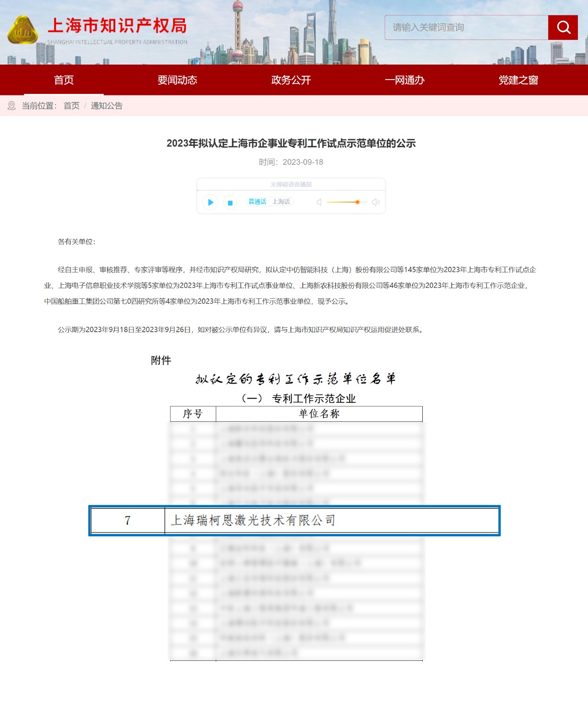The height and width of the screenshot is (703, 588).
Task: Play the voice broadcast audio
Action: click(211, 202)
